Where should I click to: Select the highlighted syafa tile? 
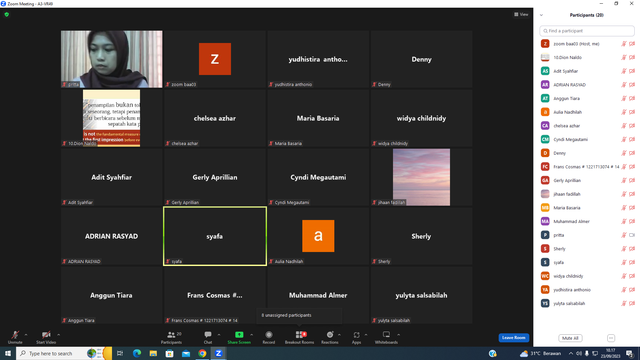tap(215, 236)
